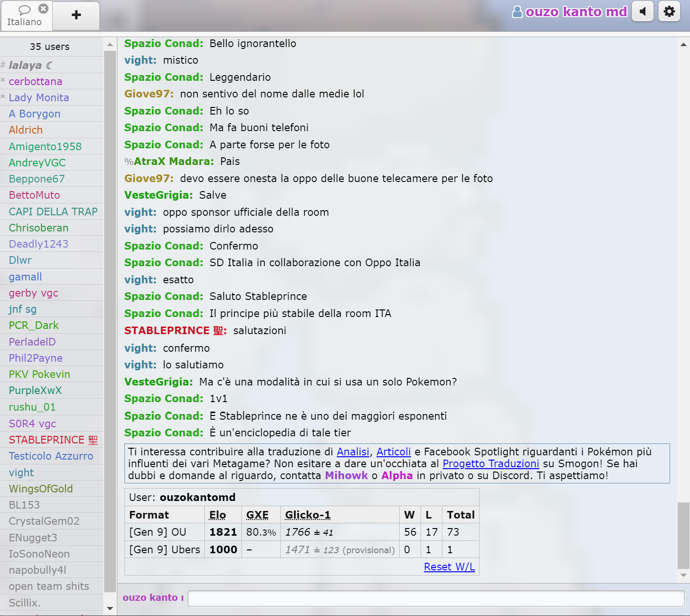Click VesteGrigia's name in the Salve message

(159, 195)
